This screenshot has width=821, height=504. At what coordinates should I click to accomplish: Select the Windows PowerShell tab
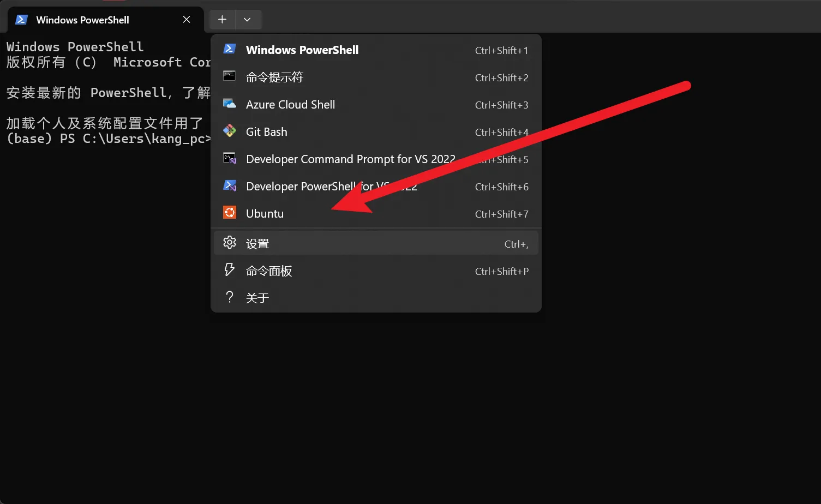[105, 20]
